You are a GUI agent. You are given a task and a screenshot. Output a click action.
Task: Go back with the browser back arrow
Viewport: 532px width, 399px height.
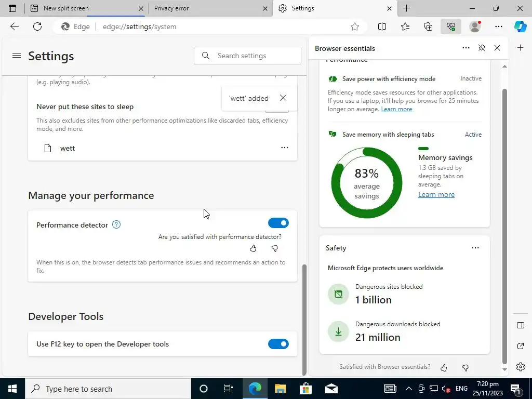click(x=14, y=26)
